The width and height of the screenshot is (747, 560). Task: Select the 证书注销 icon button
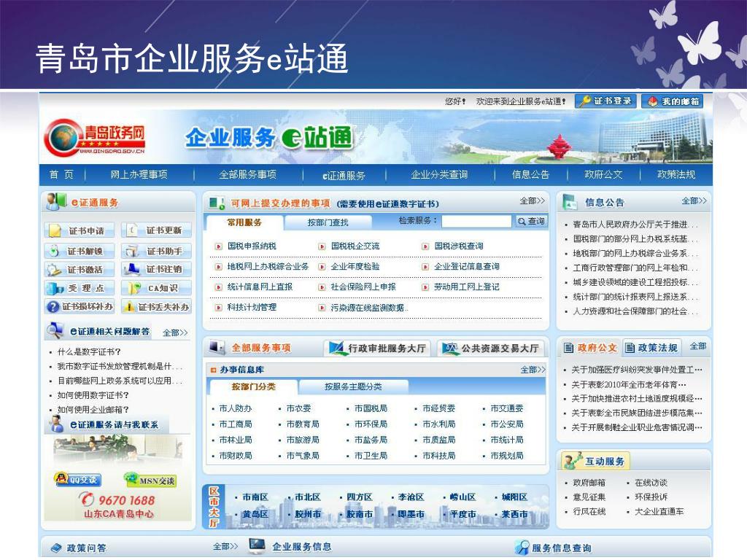157,269
